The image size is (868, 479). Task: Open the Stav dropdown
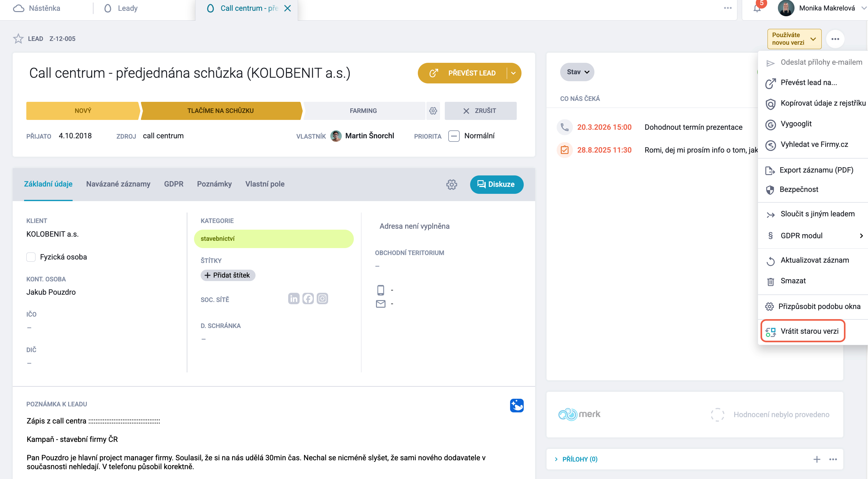pyautogui.click(x=577, y=72)
